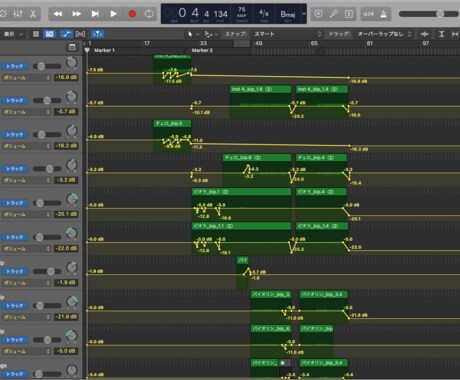Toggle the Replace mode icon

318,14
